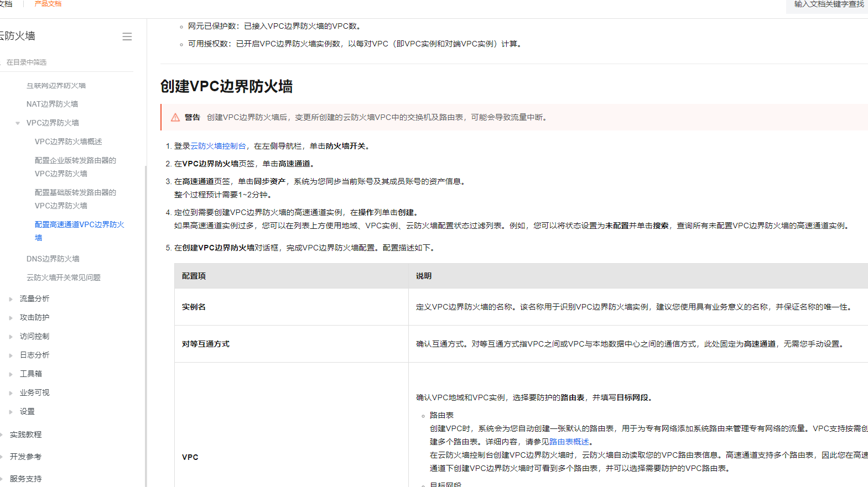
Task: Open 日志分析 sidebar section
Action: click(x=34, y=355)
